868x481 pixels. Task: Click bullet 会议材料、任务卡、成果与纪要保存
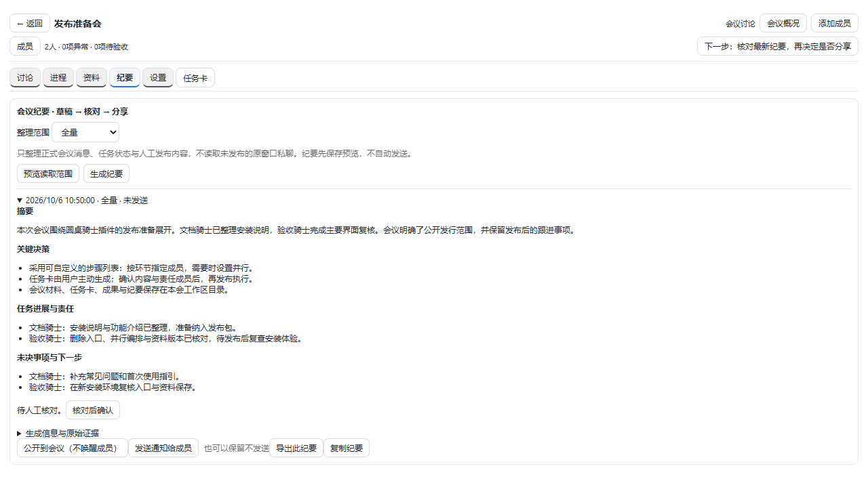pos(129,290)
